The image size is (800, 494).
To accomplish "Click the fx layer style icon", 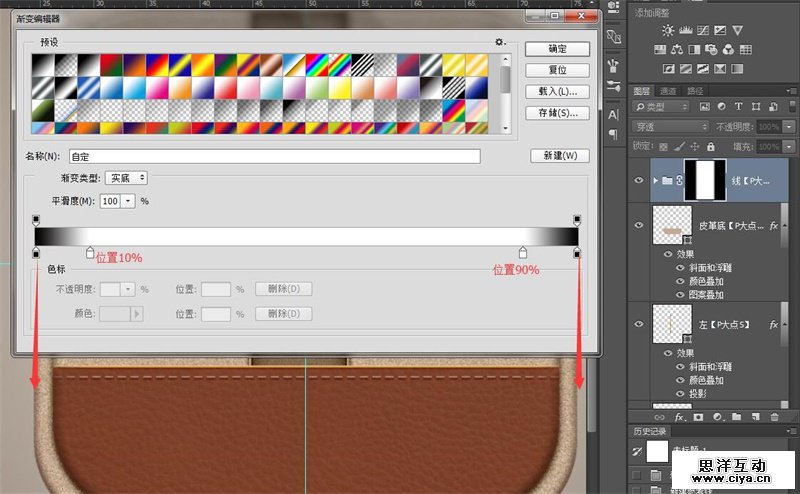I will pyautogui.click(x=679, y=416).
